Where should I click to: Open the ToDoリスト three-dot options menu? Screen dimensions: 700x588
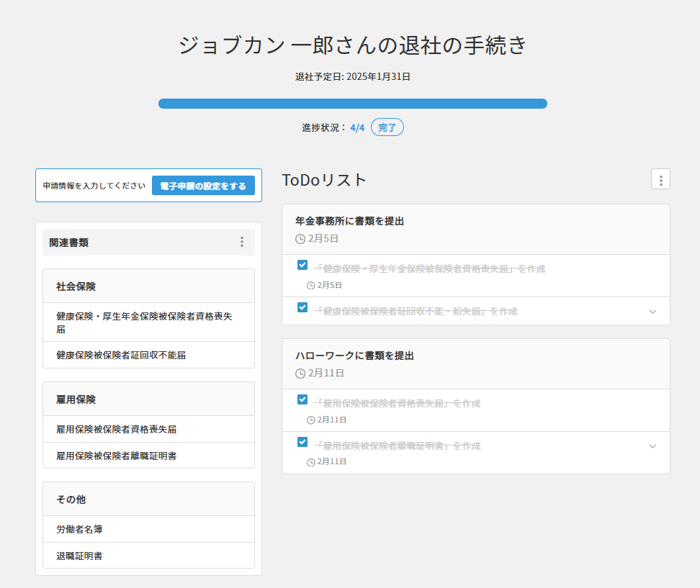[x=660, y=179]
